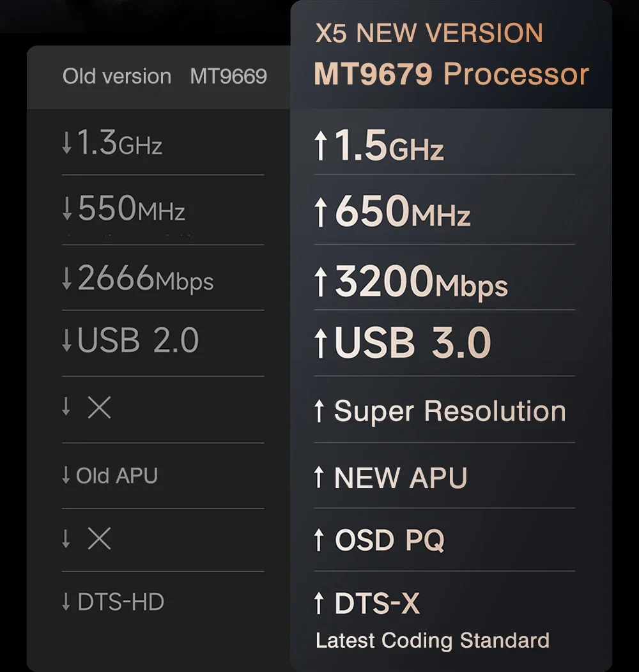Click the 650MHz value
Viewport: 639px width, 672px height.
[403, 211]
